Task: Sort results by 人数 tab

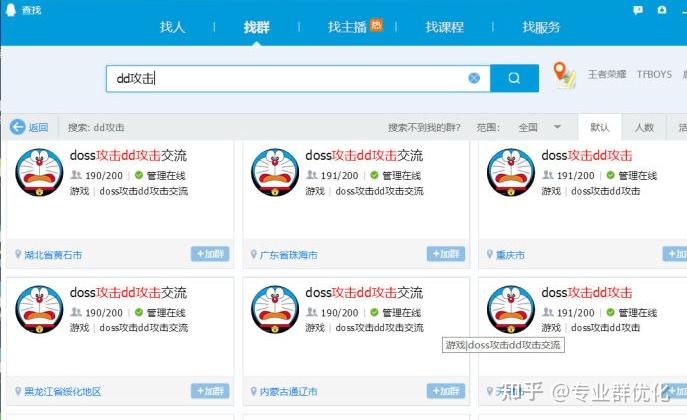Action: click(644, 127)
